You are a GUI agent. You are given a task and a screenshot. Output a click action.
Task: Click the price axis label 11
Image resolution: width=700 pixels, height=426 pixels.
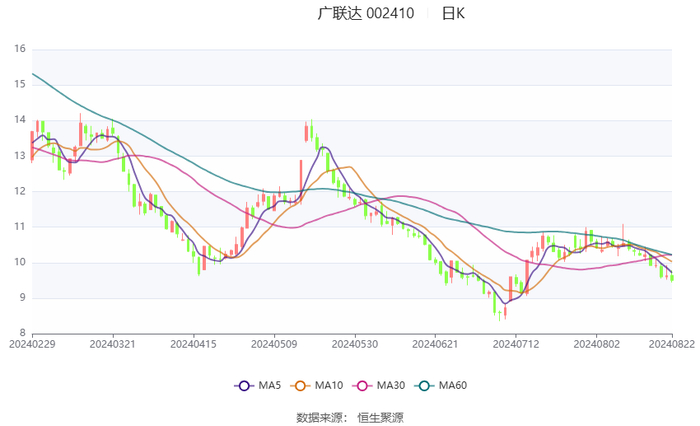20,226
